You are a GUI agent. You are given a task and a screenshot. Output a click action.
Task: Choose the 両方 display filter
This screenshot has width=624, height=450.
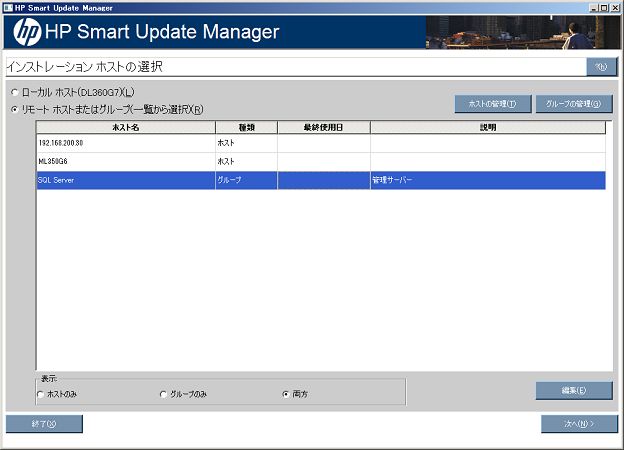[x=286, y=395]
